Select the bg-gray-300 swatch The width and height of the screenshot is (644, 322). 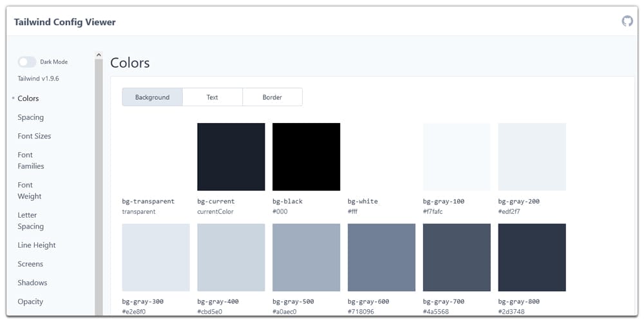click(x=156, y=258)
